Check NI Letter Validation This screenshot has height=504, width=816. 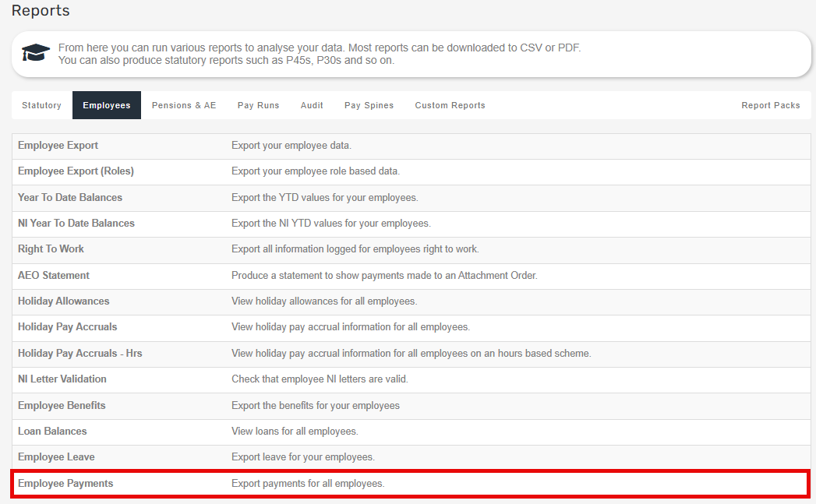point(62,379)
